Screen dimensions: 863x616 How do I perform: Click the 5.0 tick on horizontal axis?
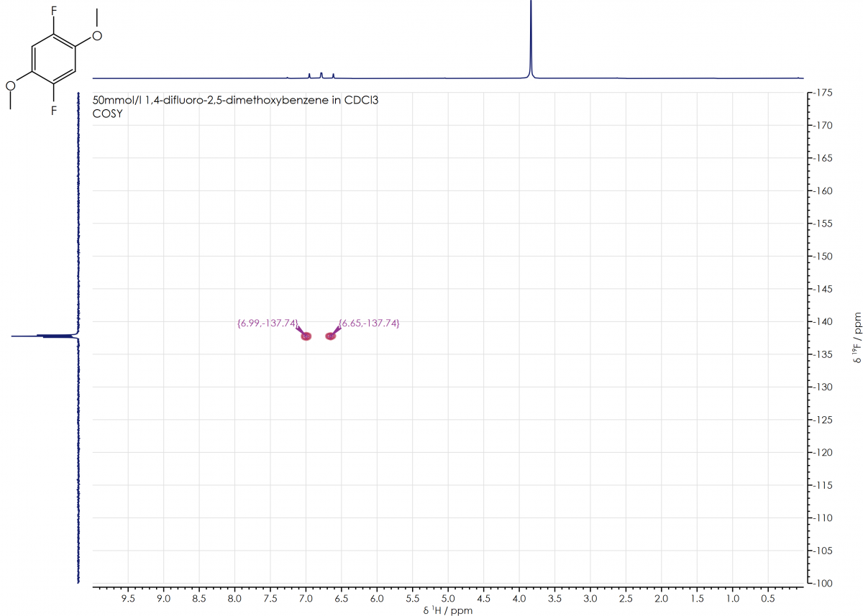click(x=447, y=598)
